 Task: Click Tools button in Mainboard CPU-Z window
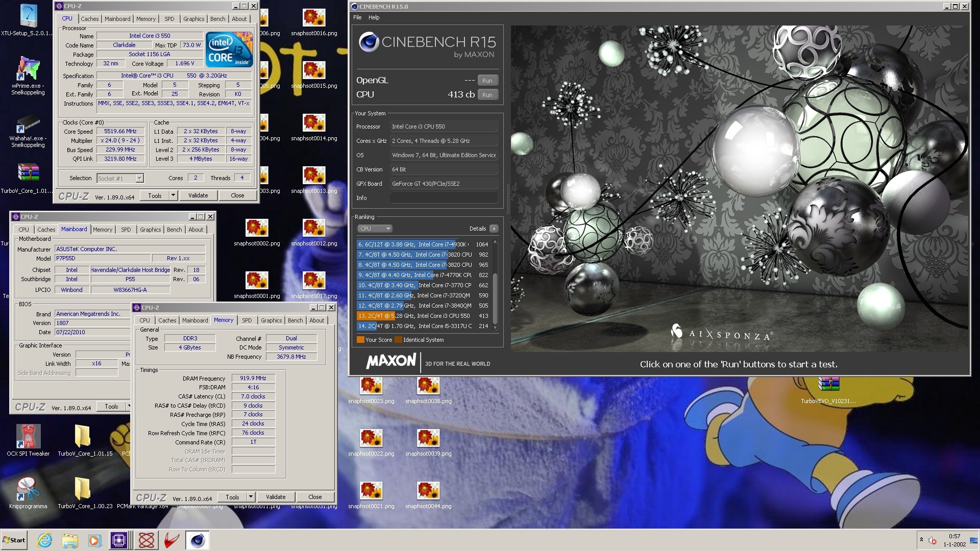tap(111, 407)
